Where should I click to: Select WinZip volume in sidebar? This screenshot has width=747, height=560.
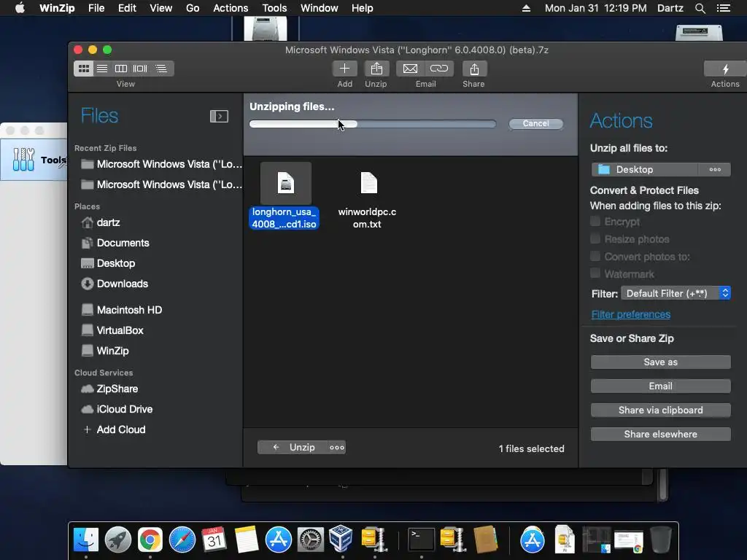(x=105, y=351)
